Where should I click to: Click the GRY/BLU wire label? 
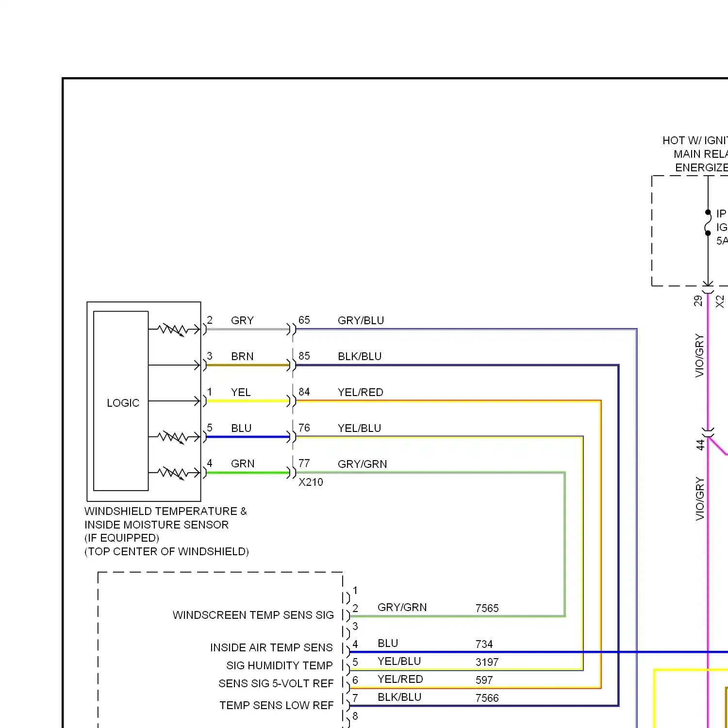pyautogui.click(x=361, y=321)
